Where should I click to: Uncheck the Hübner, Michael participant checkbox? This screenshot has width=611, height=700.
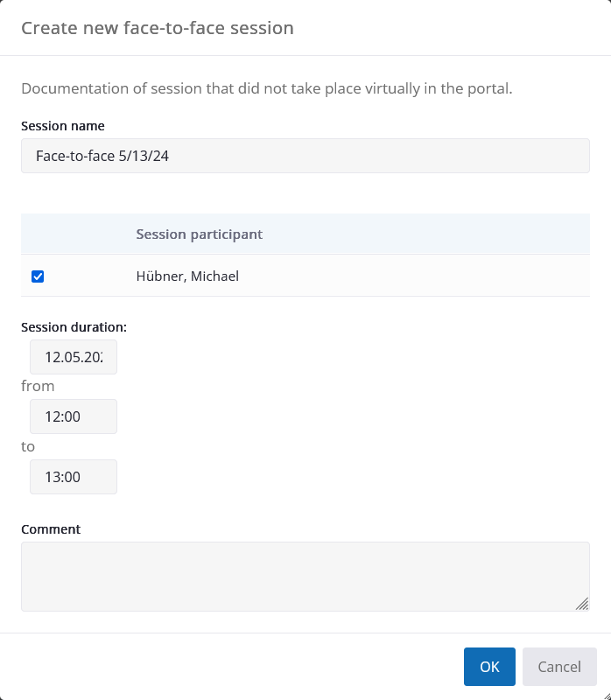coord(38,276)
